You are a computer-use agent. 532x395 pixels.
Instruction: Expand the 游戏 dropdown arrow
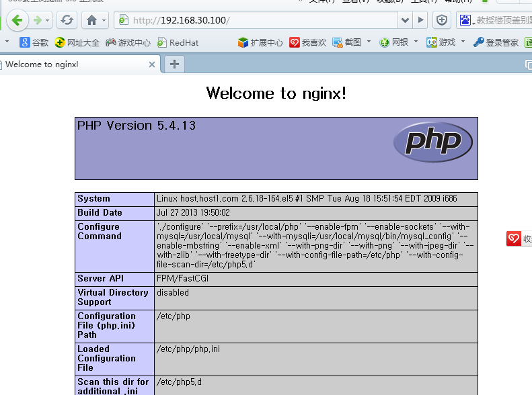point(463,42)
